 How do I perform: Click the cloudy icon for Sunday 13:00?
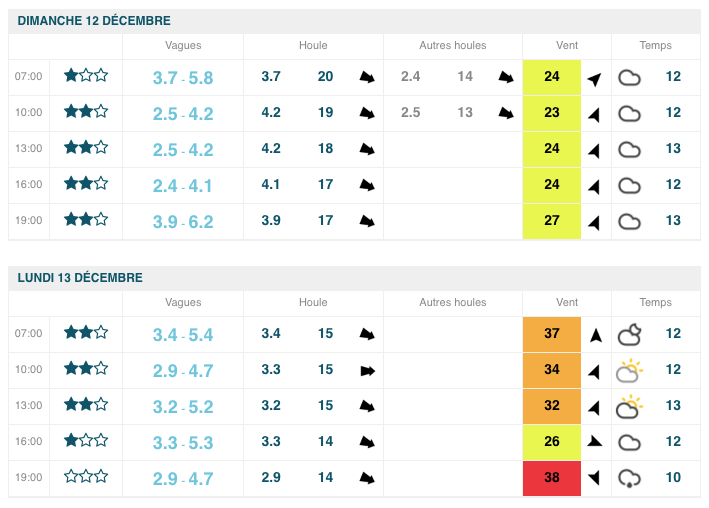(x=629, y=149)
